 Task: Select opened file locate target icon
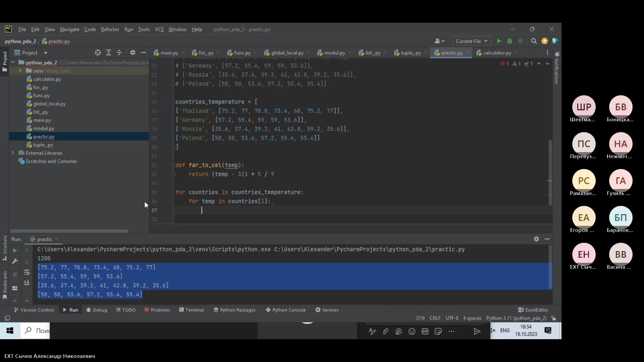98,53
